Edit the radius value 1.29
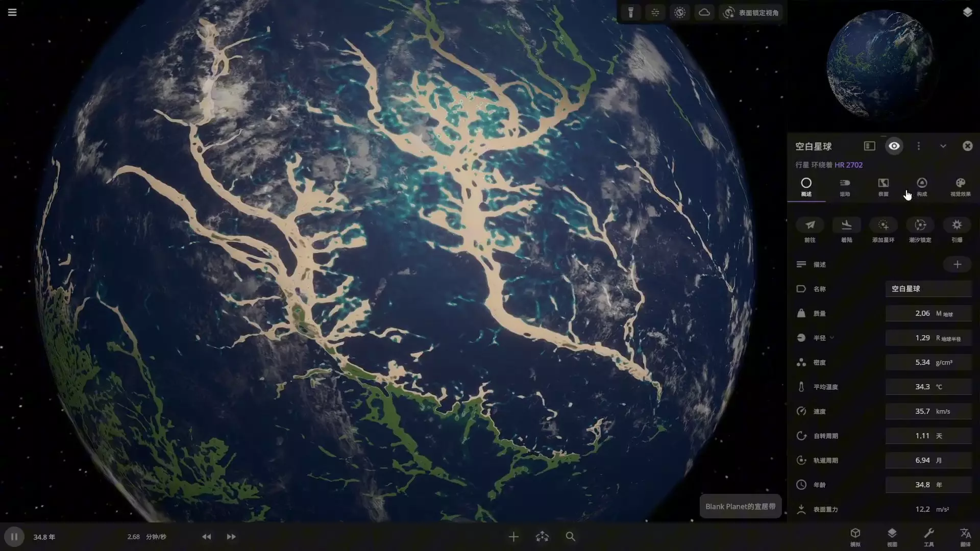This screenshot has height=551, width=980. (928, 338)
